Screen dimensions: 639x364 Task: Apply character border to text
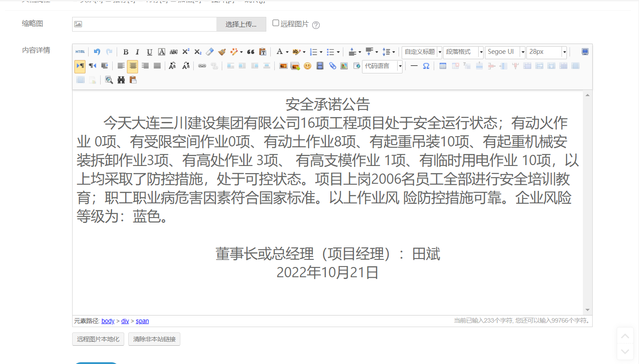pos(162,52)
